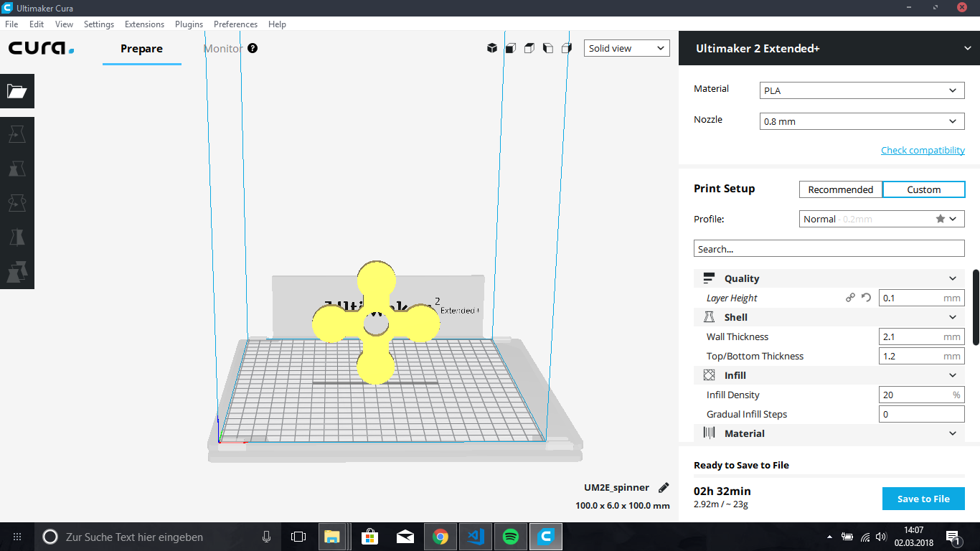Collapse the Shell settings section
The height and width of the screenshot is (551, 980).
(829, 317)
